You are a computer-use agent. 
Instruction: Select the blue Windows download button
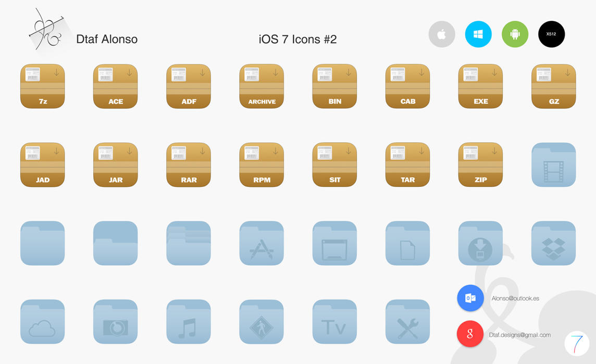[478, 34]
